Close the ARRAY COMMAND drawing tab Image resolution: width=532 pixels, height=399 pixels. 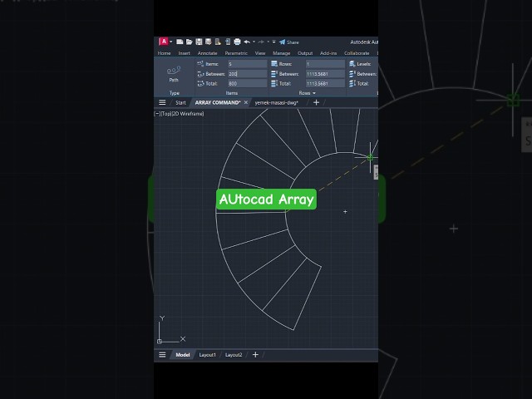[246, 102]
